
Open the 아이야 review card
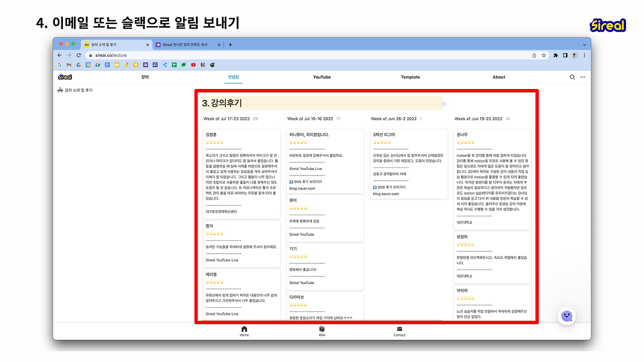click(x=493, y=303)
